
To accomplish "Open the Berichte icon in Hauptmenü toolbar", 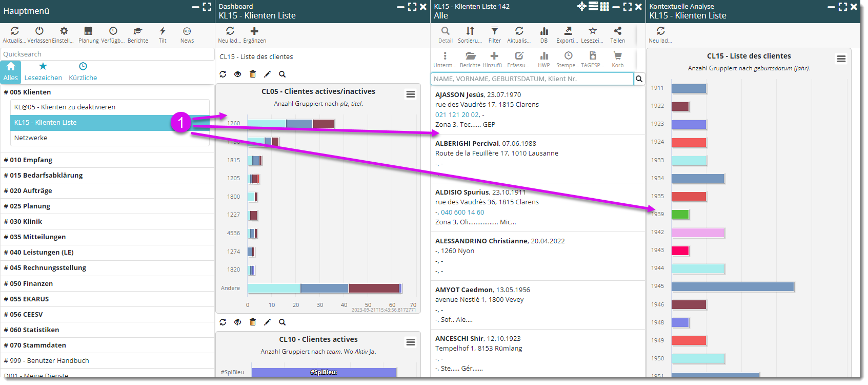I will click(137, 31).
